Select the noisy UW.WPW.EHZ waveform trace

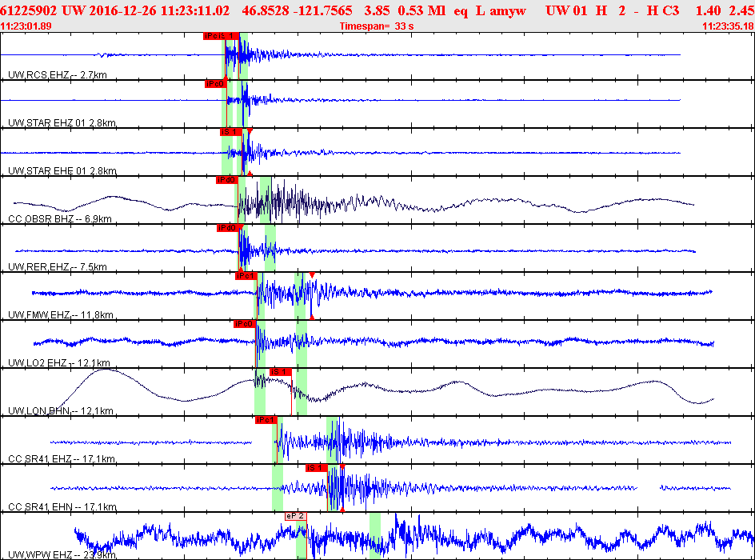click(414, 535)
